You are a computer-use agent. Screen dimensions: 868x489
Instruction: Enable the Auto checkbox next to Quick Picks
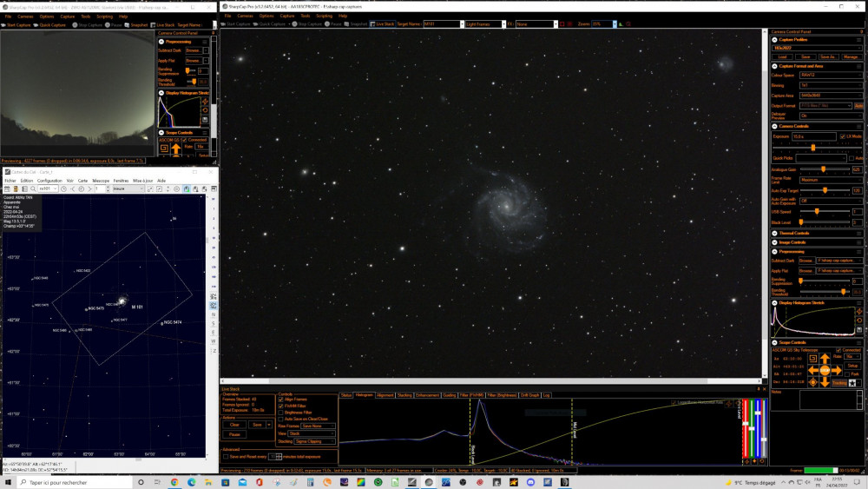point(852,158)
